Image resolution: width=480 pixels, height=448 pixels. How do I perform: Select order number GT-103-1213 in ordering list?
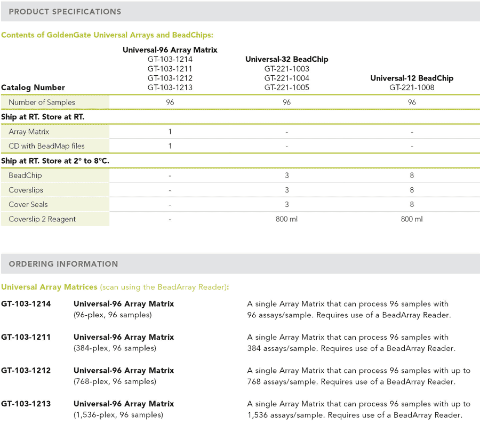26,404
